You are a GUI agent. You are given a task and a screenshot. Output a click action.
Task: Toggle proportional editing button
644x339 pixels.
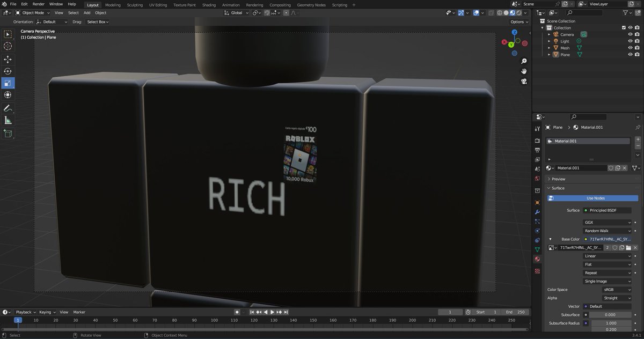pyautogui.click(x=287, y=12)
